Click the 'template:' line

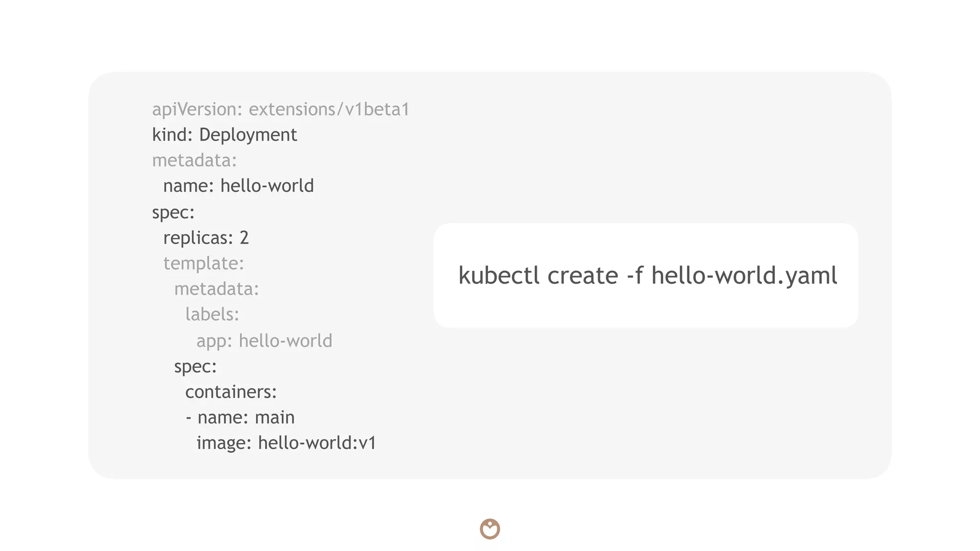pyautogui.click(x=203, y=264)
